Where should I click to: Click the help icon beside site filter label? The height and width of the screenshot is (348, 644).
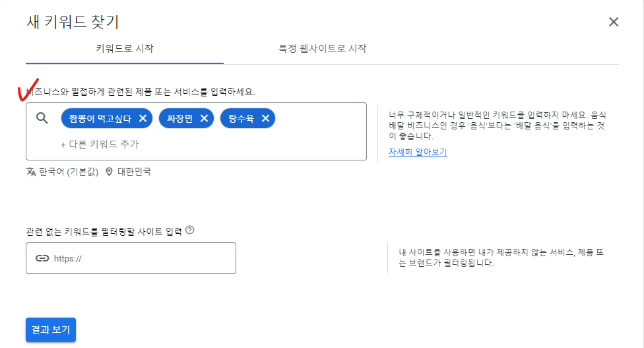coord(190,230)
